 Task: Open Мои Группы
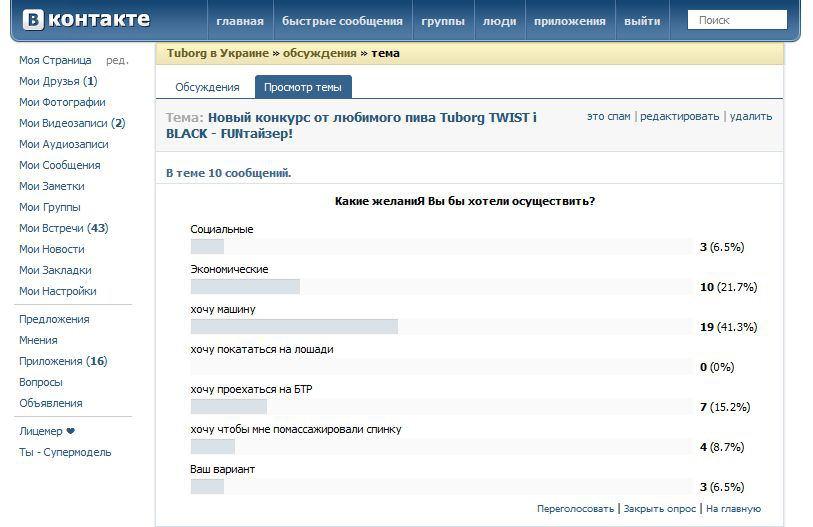click(x=50, y=207)
